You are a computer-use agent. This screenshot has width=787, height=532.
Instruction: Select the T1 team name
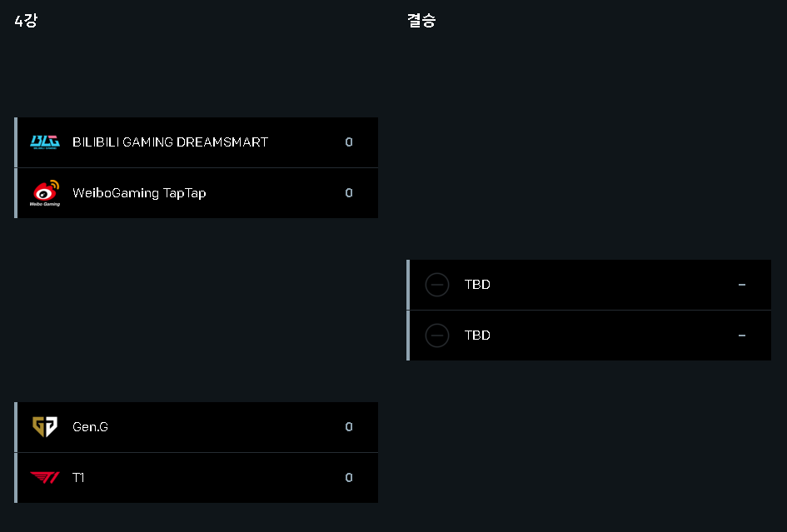(x=78, y=477)
